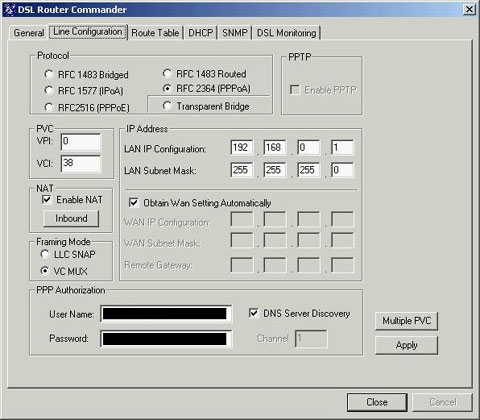The image size is (480, 420).
Task: Switch to the SNMP tab
Action: pos(235,33)
